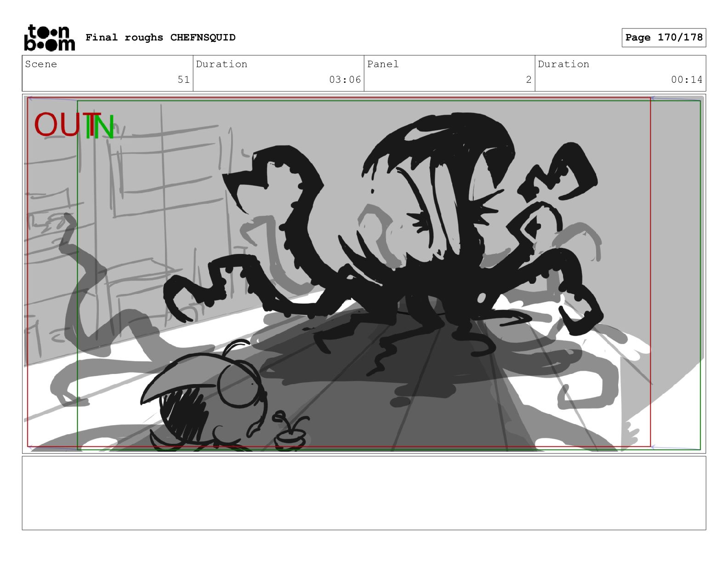Click the empty notes box below the panel
This screenshot has height=563, width=728.
(x=364, y=493)
